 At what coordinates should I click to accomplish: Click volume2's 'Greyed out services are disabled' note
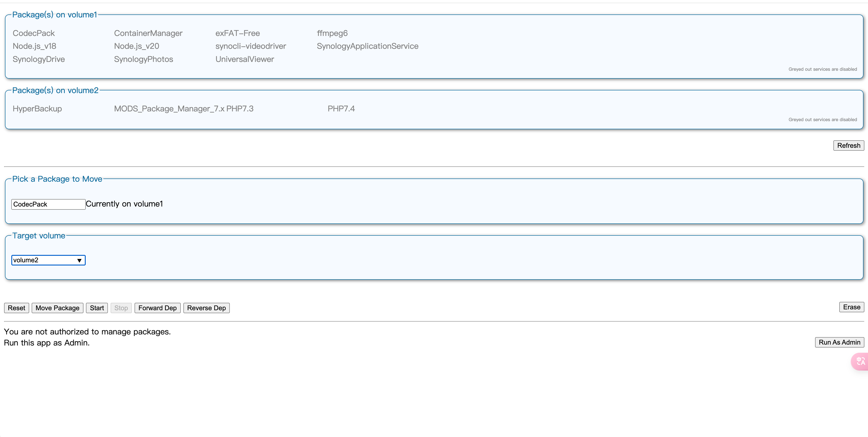[x=823, y=120]
